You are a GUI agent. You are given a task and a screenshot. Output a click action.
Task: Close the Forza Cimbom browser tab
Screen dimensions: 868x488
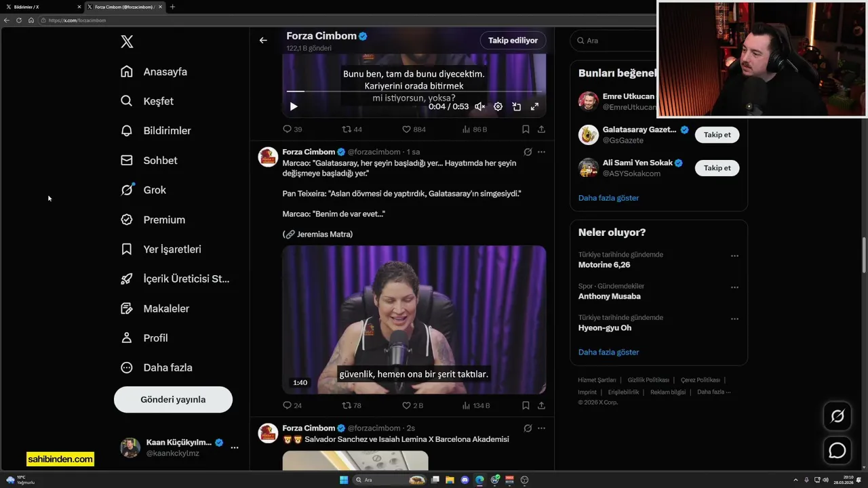click(160, 7)
